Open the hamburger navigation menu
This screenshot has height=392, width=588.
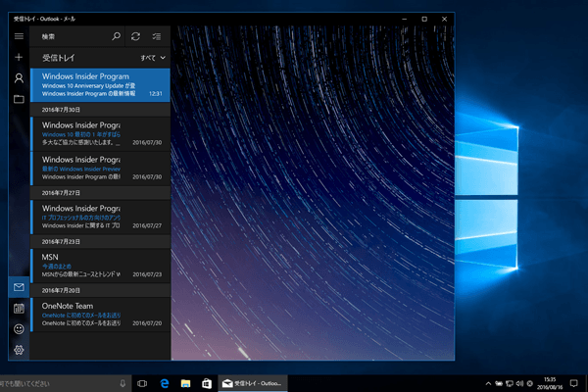pyautogui.click(x=19, y=36)
